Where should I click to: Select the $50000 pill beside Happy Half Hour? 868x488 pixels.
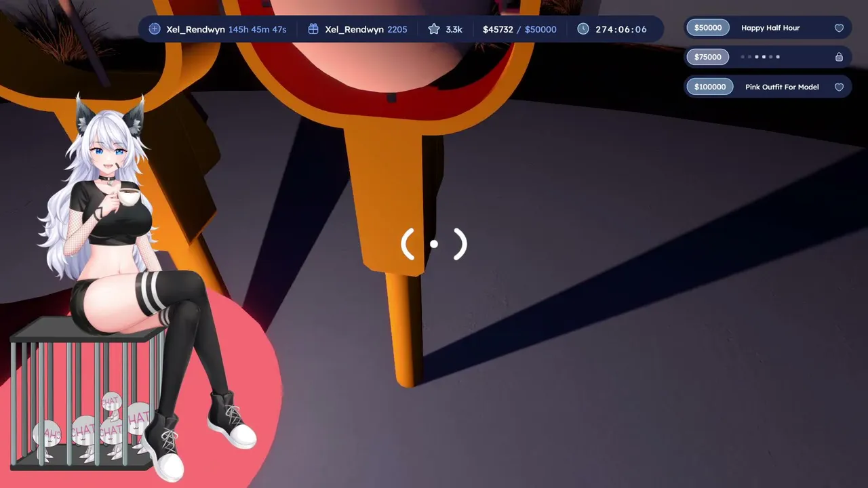coord(708,28)
